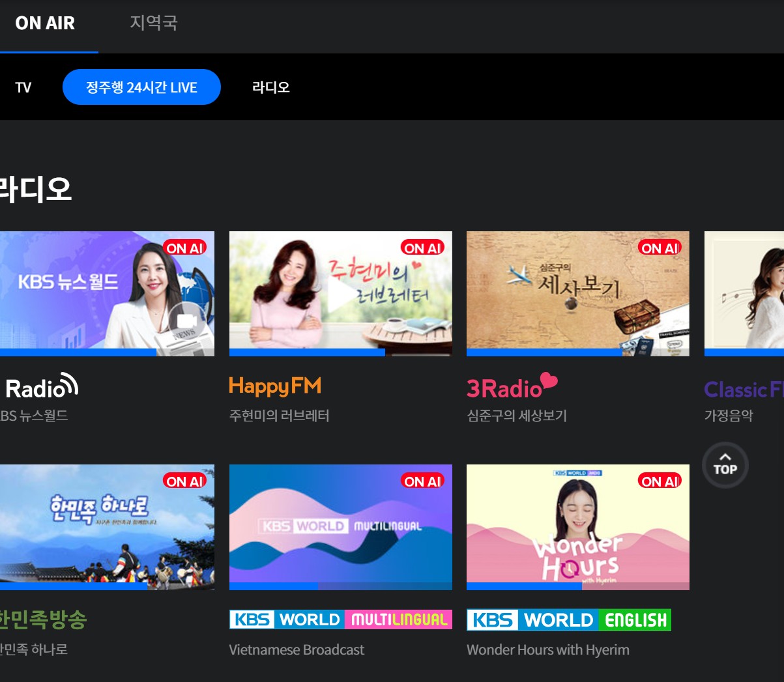
Task: Select the 3Radio heart logo
Action: pos(512,387)
